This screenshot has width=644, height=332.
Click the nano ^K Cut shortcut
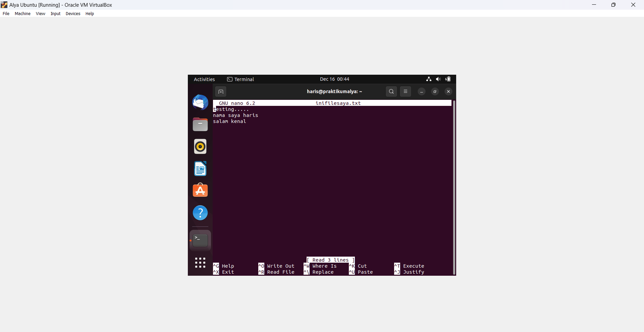(358, 266)
